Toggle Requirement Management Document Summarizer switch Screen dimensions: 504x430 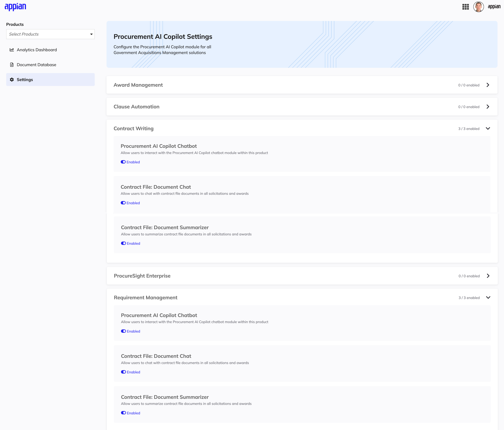[x=123, y=413]
